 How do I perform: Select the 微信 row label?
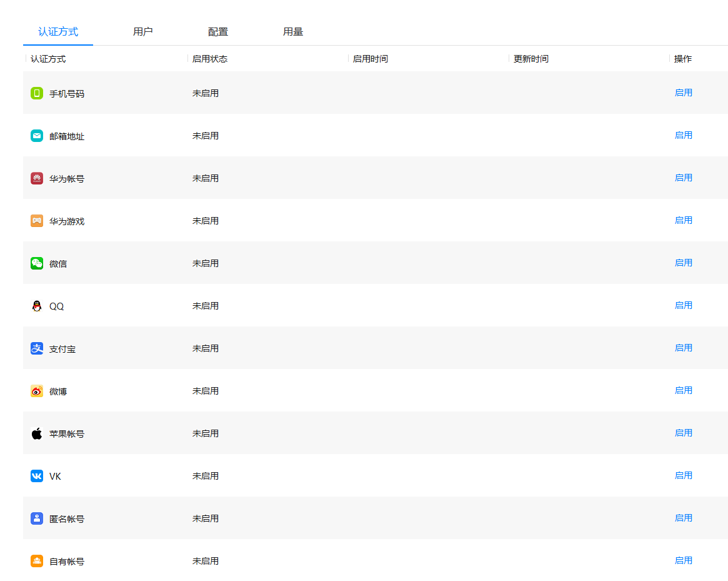pos(58,263)
